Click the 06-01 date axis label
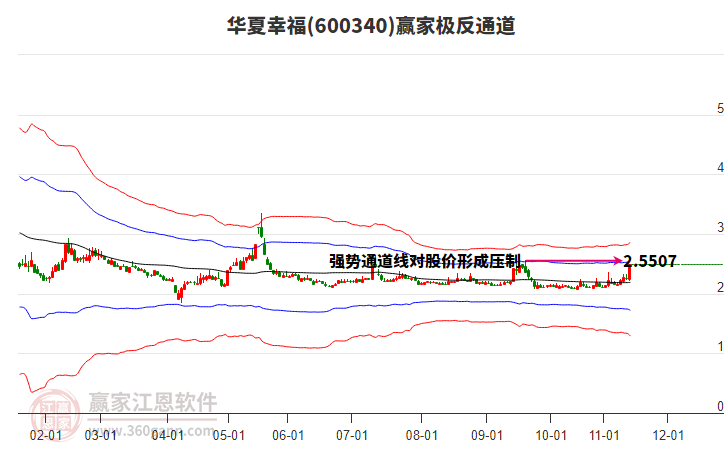Image resolution: width=726 pixels, height=450 pixels. (x=288, y=435)
